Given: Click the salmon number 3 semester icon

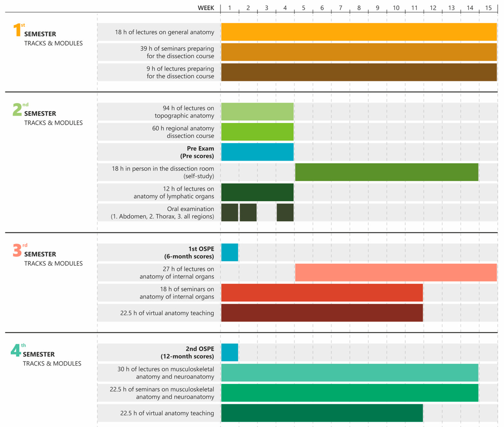Looking at the screenshot, I should [x=17, y=250].
